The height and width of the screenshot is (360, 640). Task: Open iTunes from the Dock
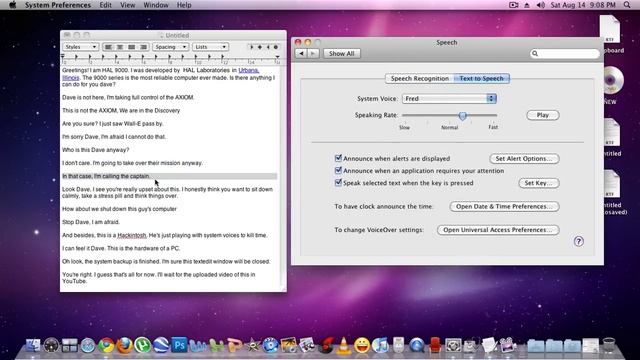380,345
